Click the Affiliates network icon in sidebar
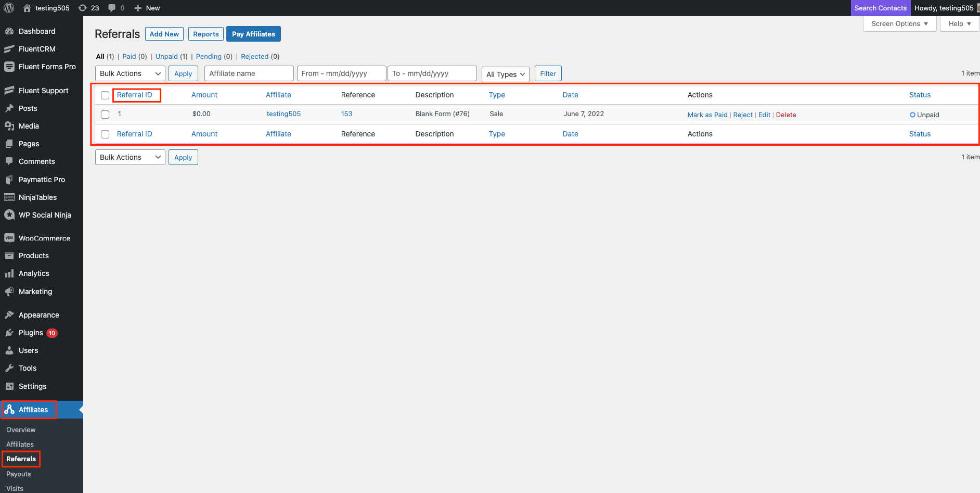 click(x=9, y=410)
